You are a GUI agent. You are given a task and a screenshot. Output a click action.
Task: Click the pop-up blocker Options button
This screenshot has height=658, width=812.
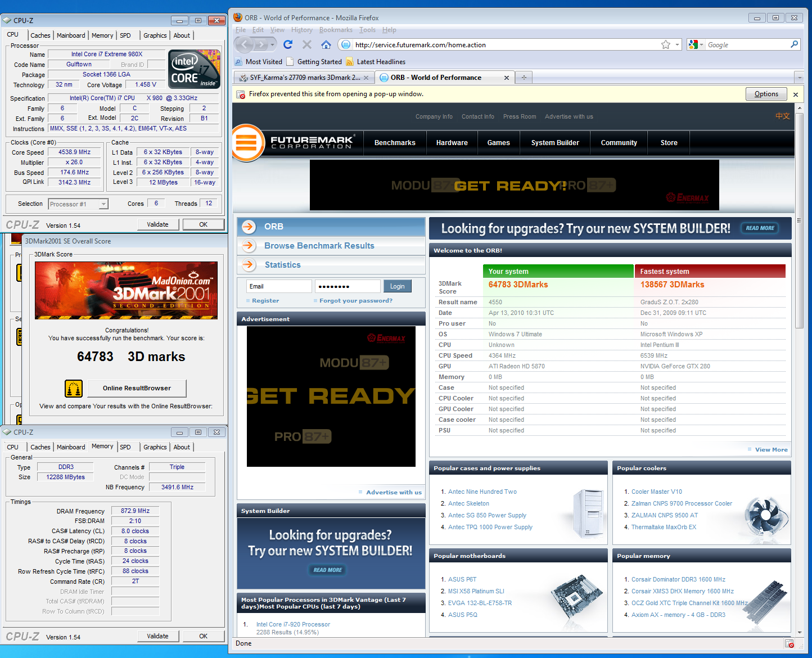[766, 94]
